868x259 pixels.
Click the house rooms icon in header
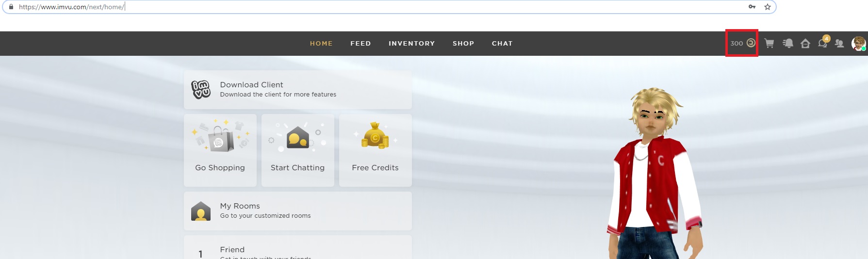pyautogui.click(x=805, y=44)
